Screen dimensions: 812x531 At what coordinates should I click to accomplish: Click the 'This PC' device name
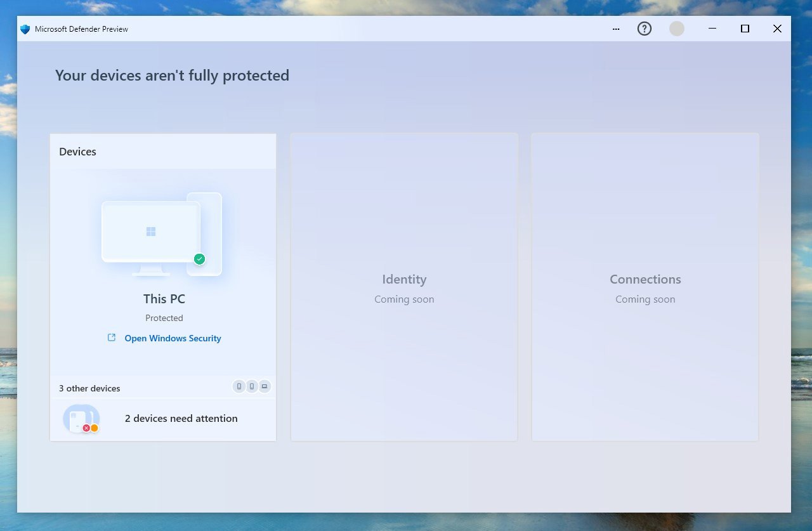coord(164,299)
